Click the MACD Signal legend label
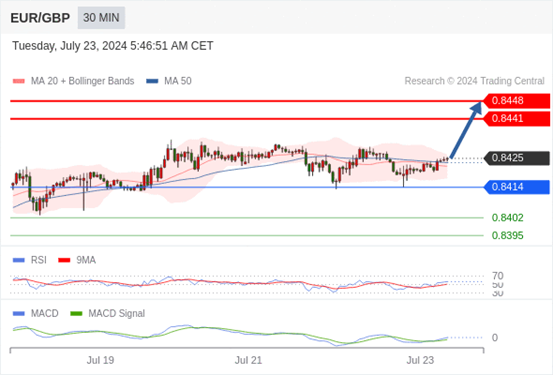This screenshot has width=553, height=375. pos(117,314)
